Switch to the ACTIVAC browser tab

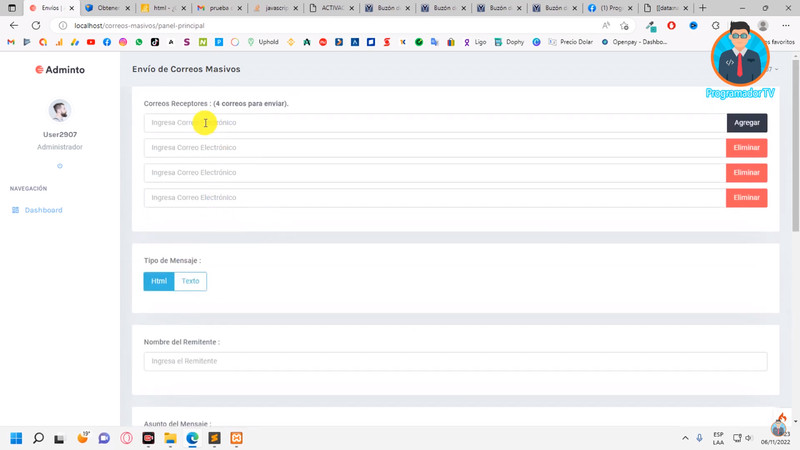332,8
